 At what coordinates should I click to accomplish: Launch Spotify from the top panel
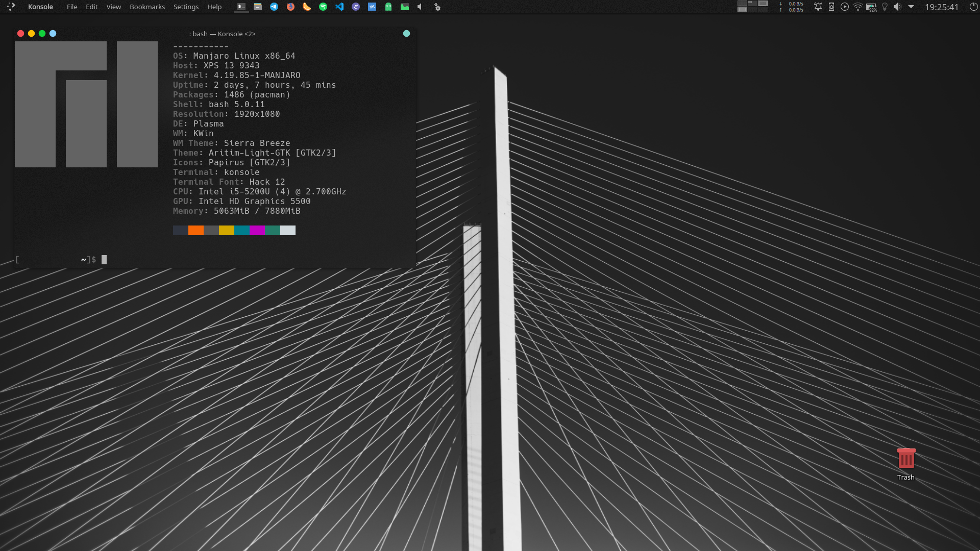point(323,7)
